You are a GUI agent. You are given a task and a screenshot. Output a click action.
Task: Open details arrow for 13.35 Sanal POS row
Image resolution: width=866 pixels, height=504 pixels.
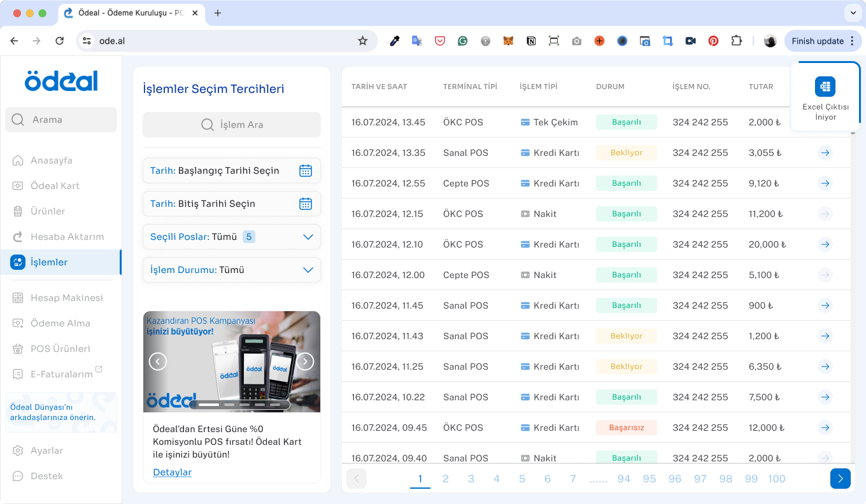pyautogui.click(x=825, y=153)
